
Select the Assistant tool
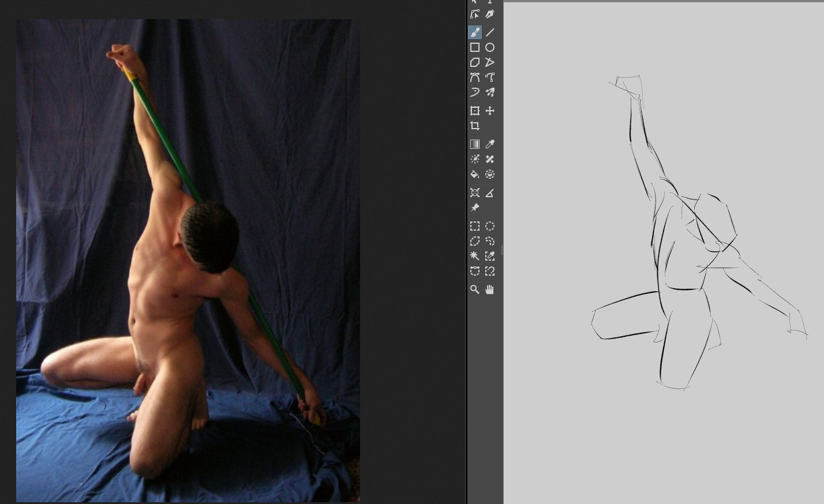[475, 193]
